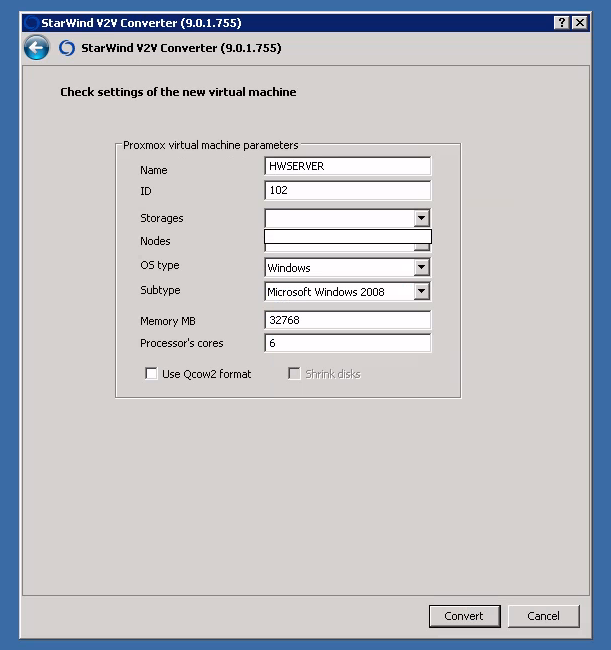The height and width of the screenshot is (650, 611).
Task: Enable Use Qcow2 format checkbox
Action: (151, 374)
